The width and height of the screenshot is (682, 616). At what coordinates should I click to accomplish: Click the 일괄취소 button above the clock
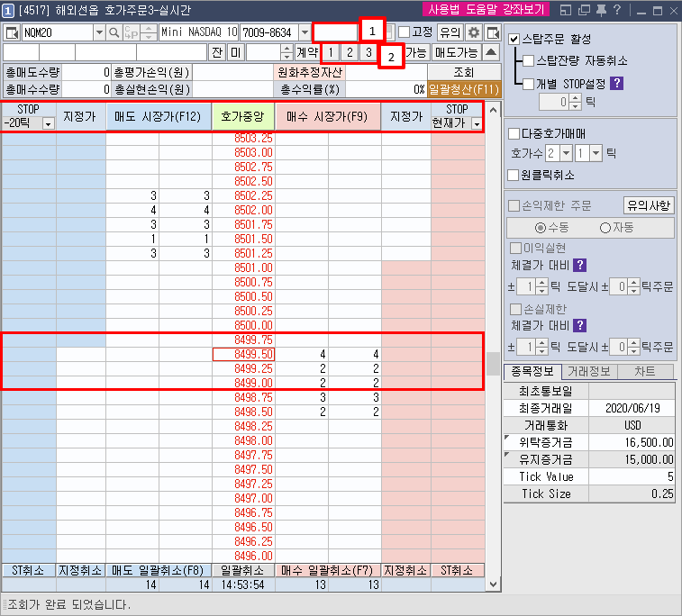pyautogui.click(x=242, y=570)
